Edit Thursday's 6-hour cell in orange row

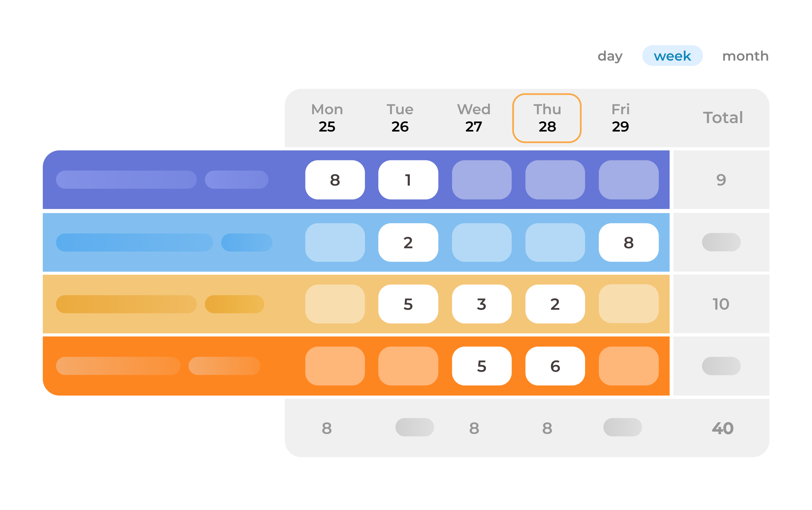pos(555,366)
